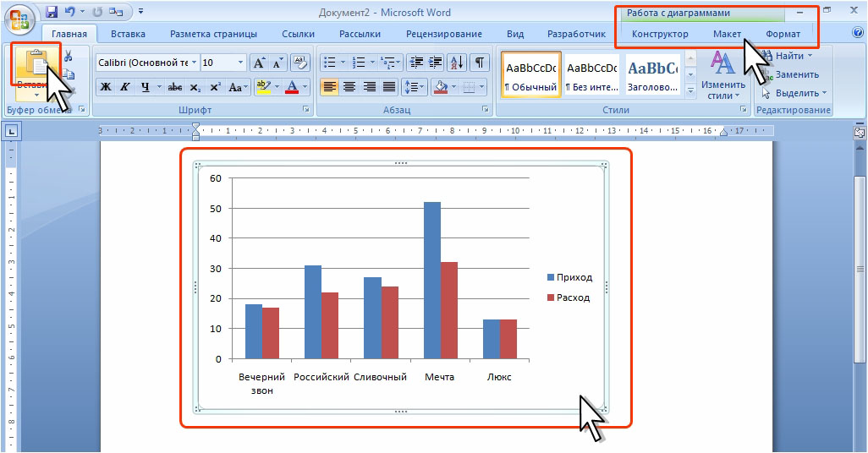868x453 pixels.
Task: Open the numbering list dropdown
Action: pyautogui.click(x=372, y=63)
